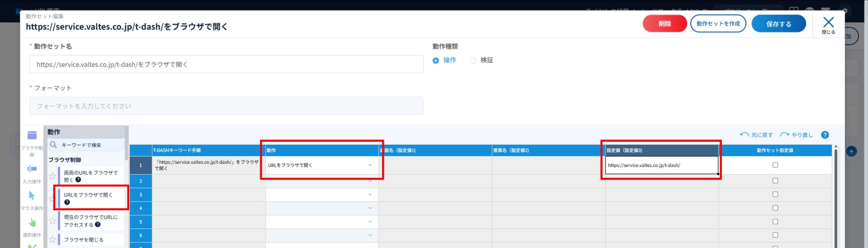Star the ブラウザを閉じる action
The image size is (868, 248).
(52, 239)
